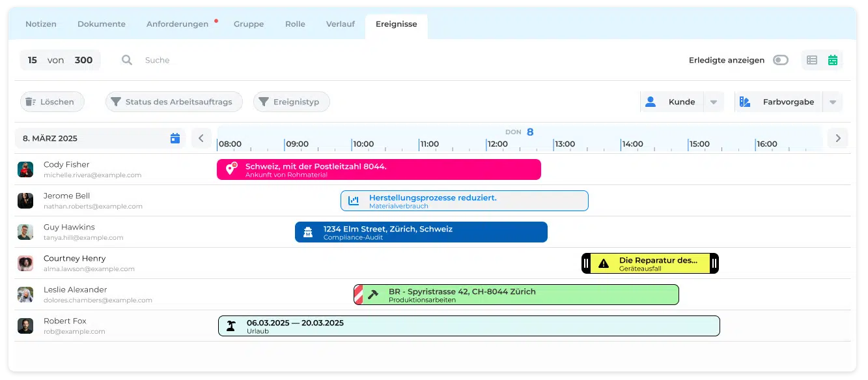Click the 12:00 time marker
868x380 pixels.
pyautogui.click(x=497, y=144)
